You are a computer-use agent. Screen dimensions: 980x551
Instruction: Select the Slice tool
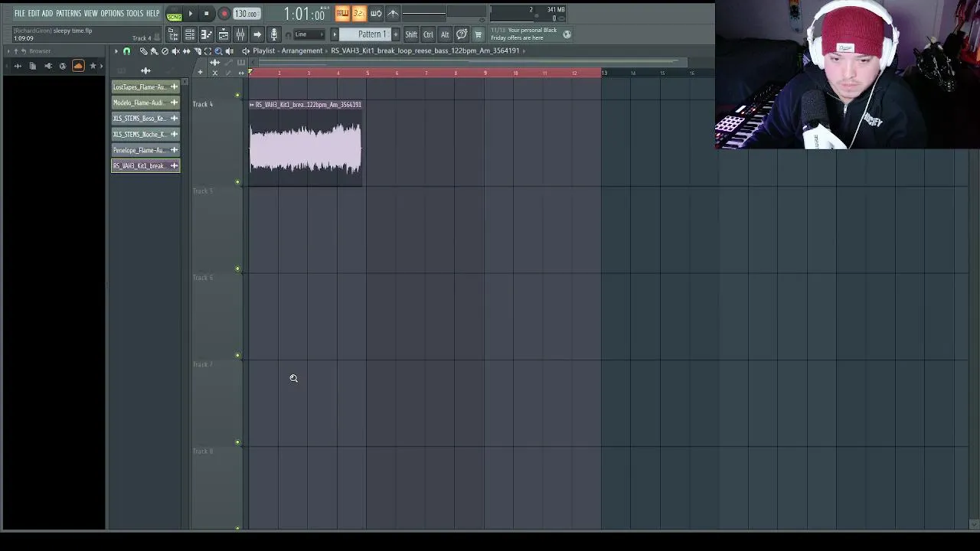click(197, 51)
